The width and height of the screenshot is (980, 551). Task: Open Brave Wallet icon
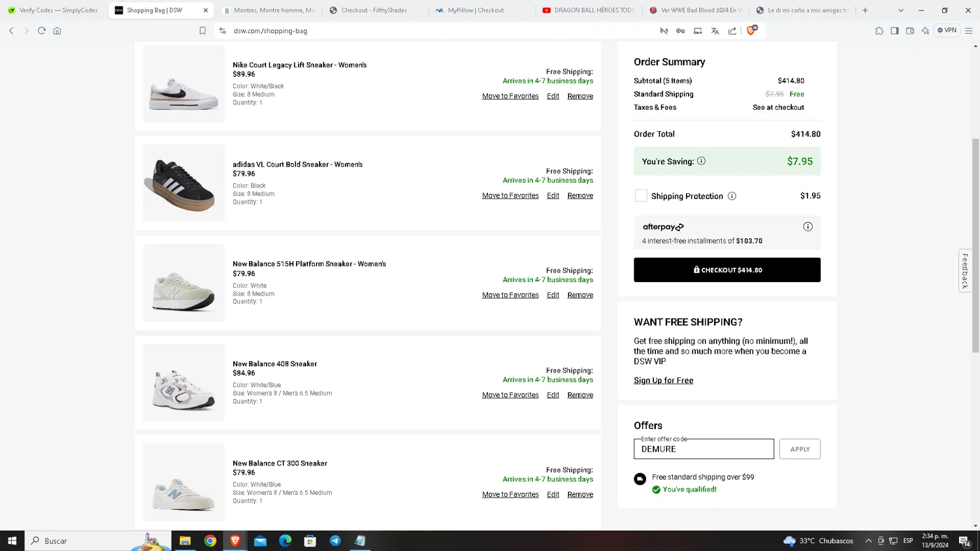click(x=910, y=31)
